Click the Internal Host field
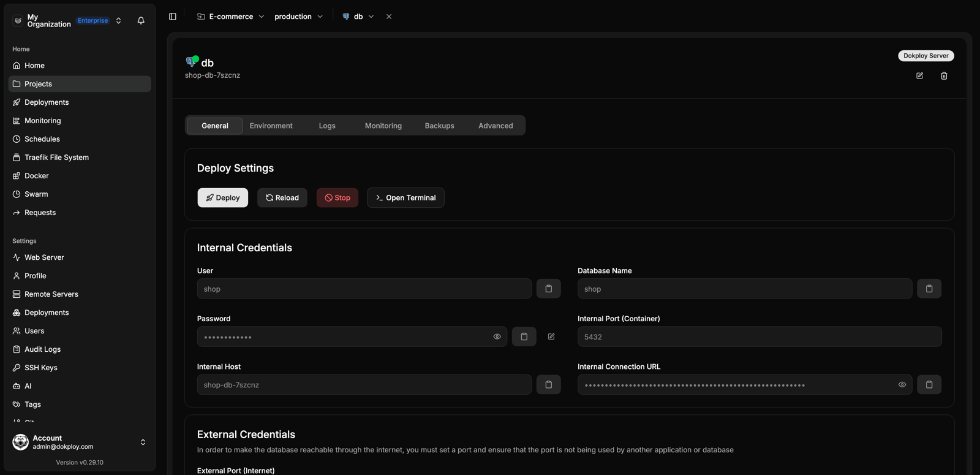980x475 pixels. [x=364, y=385]
